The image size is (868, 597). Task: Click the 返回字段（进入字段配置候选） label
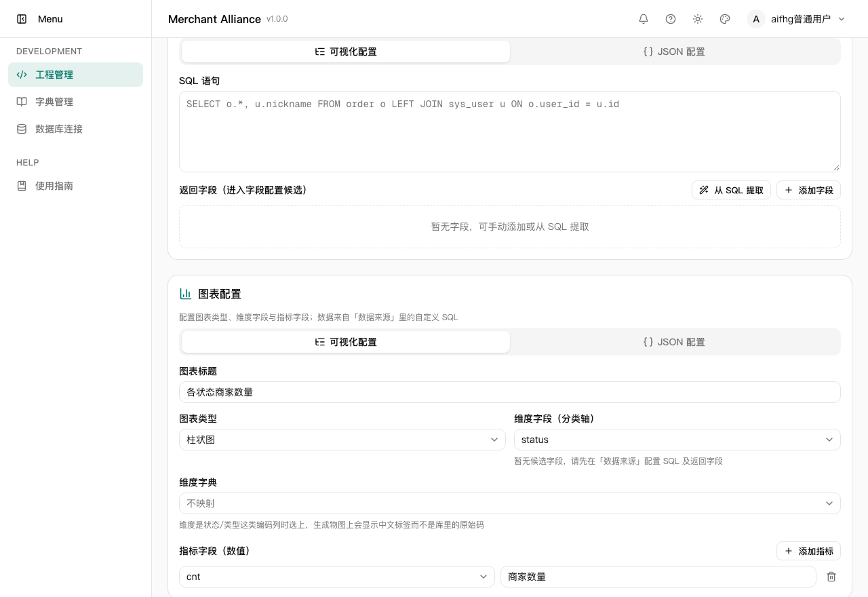(245, 190)
